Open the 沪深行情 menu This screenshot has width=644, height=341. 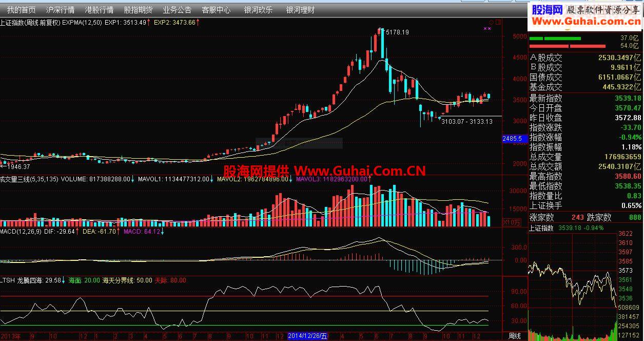tap(60, 10)
